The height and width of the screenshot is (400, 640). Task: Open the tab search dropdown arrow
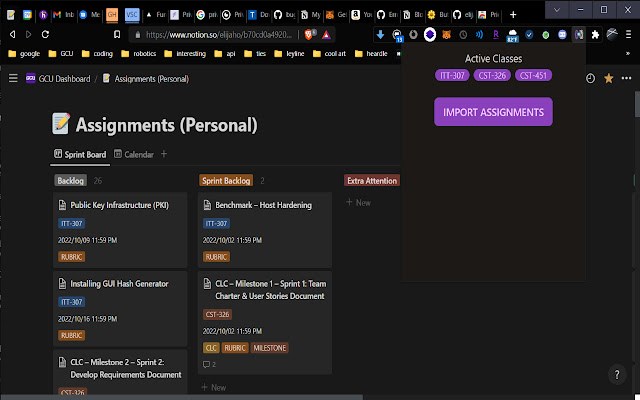click(556, 10)
